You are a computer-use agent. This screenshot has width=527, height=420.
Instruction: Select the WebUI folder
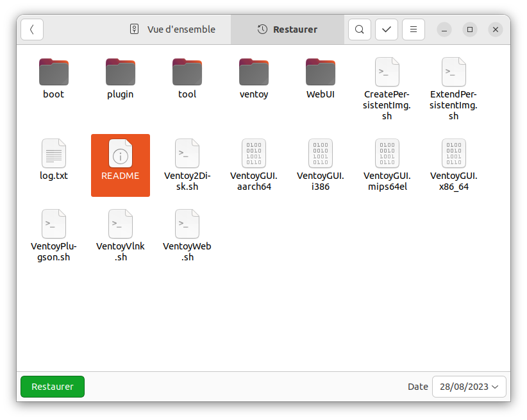pyautogui.click(x=321, y=79)
